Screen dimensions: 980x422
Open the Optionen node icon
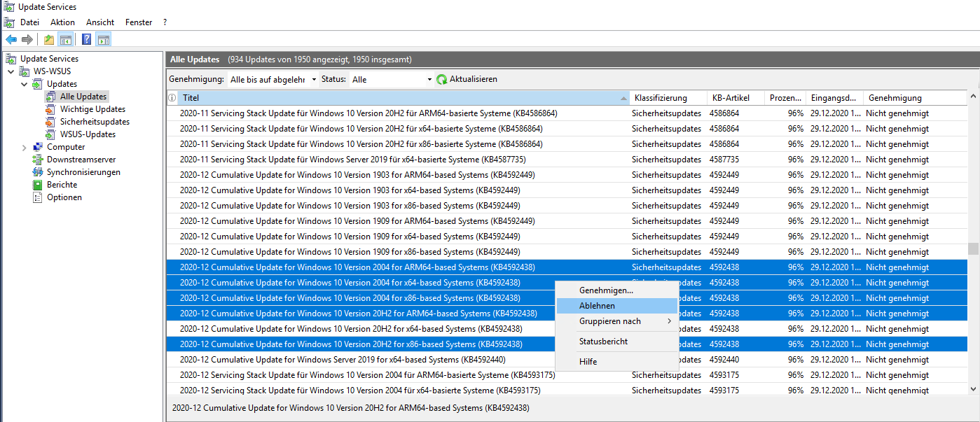click(38, 197)
